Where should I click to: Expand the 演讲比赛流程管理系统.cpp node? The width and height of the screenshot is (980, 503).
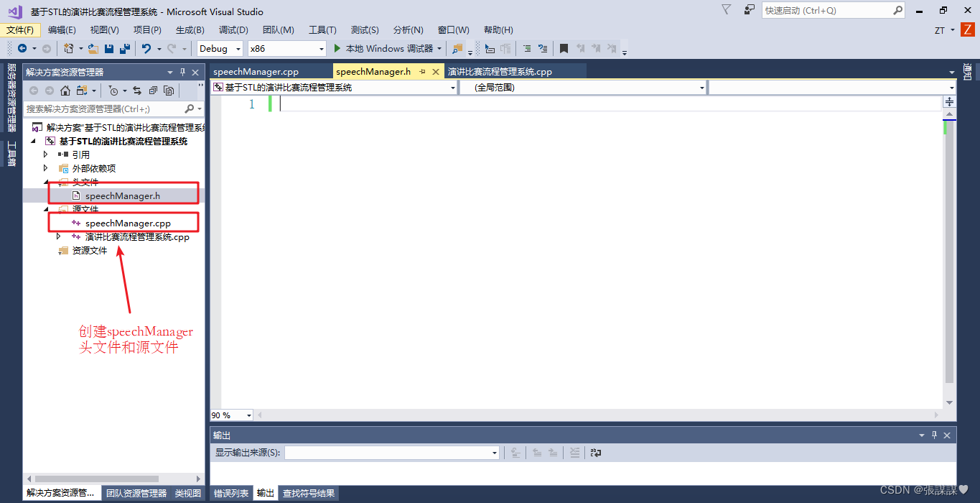59,236
